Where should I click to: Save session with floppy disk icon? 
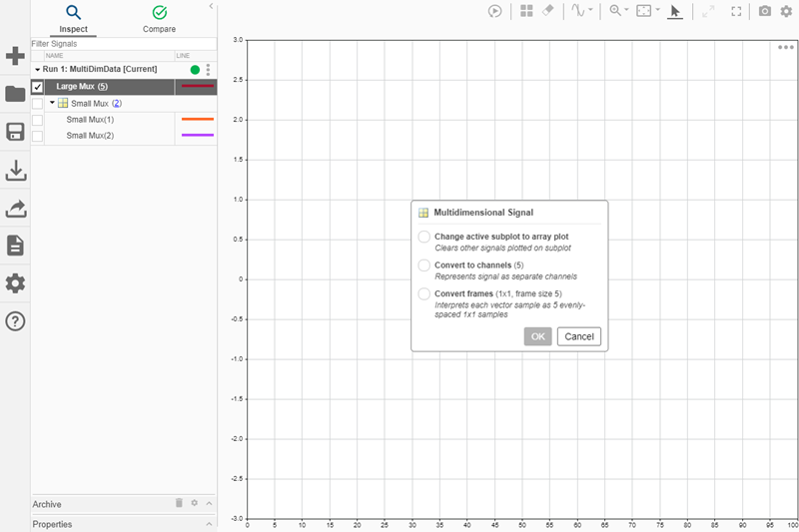coord(15,132)
